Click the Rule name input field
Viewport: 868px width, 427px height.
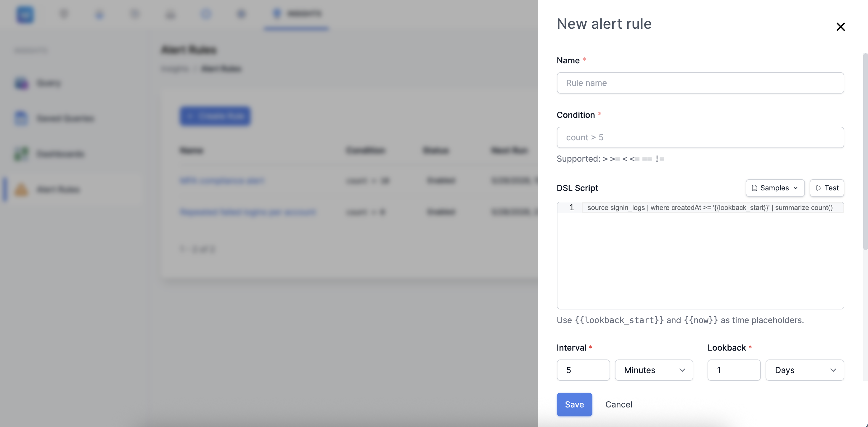[x=700, y=83]
